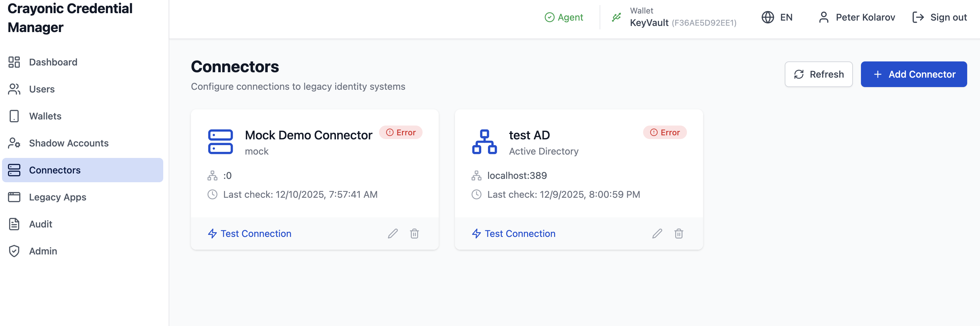Go to Dashboard in the sidebar
Screen dimensions: 980x326
pos(53,62)
